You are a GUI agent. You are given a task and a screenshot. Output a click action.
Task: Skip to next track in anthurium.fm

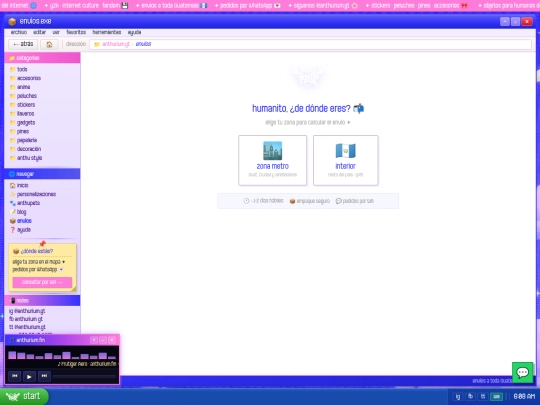tap(44, 376)
